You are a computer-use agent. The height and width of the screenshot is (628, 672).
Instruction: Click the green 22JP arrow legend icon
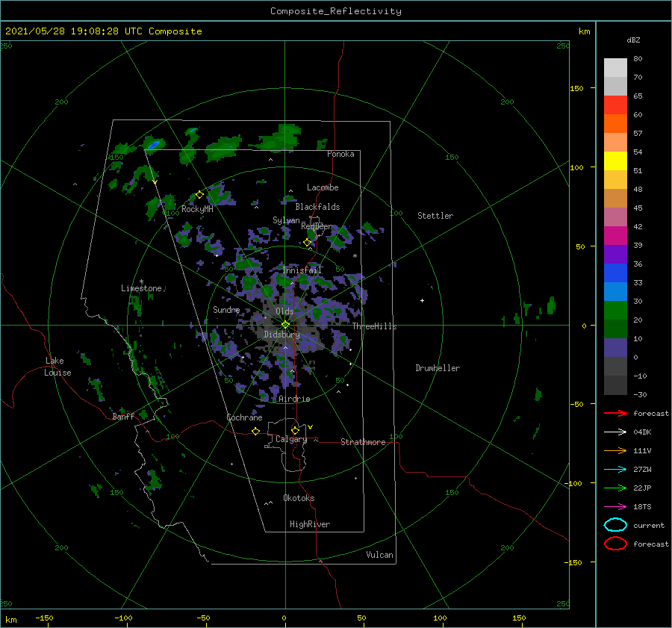coord(615,488)
